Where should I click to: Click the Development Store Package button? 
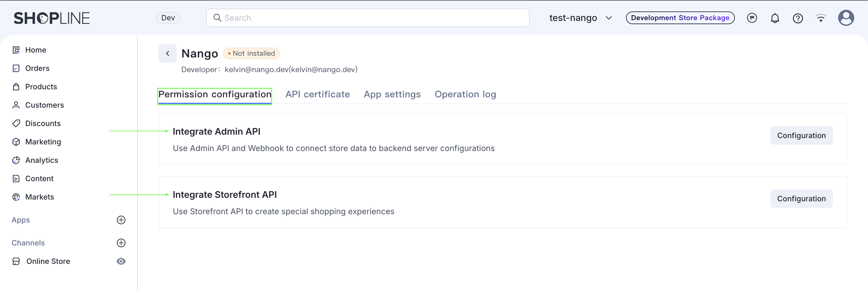(x=680, y=18)
